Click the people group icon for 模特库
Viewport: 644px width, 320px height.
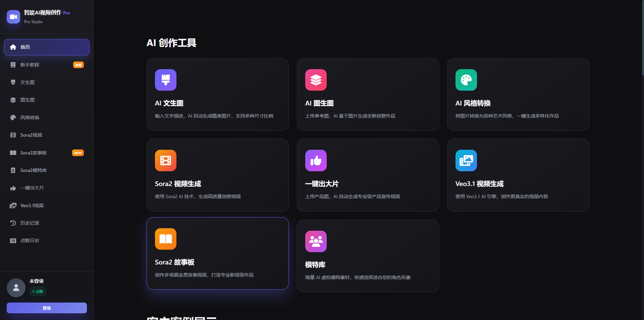point(316,241)
